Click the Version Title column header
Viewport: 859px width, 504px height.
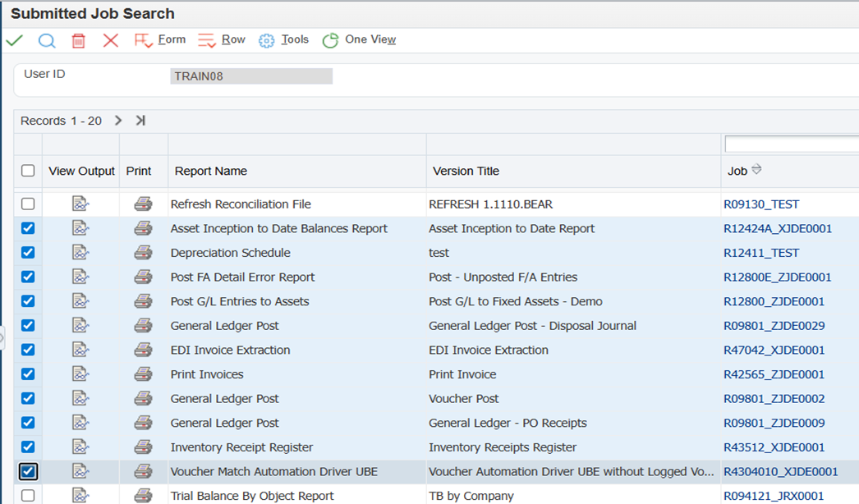click(x=466, y=171)
